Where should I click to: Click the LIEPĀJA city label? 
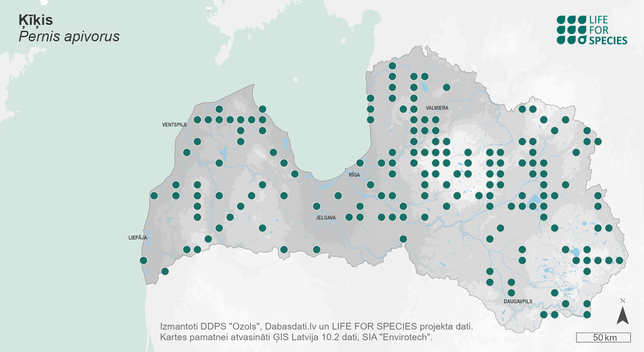click(138, 238)
